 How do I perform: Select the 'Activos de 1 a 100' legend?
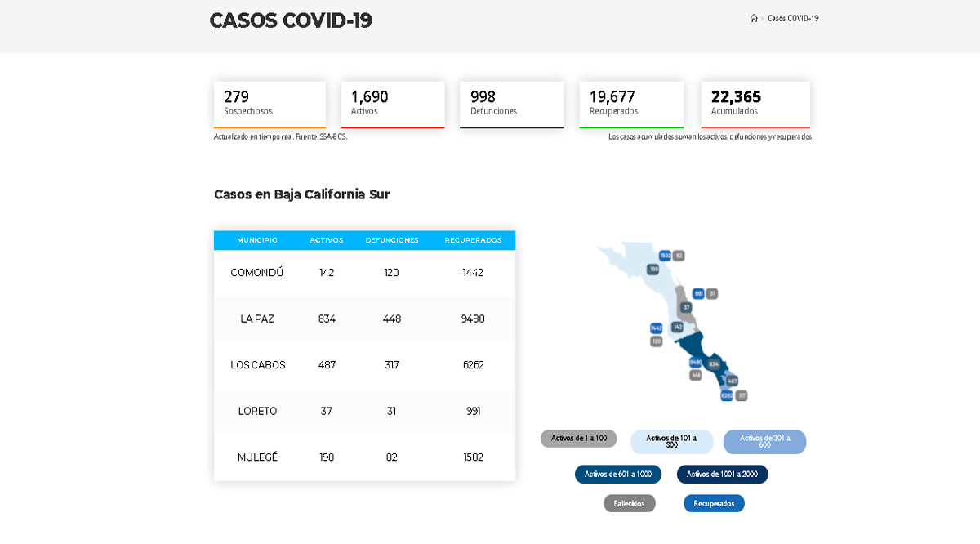tap(578, 439)
